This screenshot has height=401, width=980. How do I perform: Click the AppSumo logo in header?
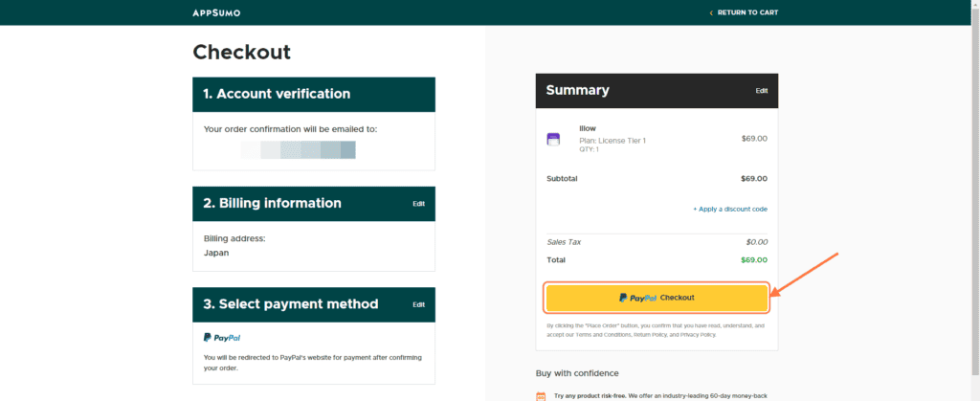point(216,12)
